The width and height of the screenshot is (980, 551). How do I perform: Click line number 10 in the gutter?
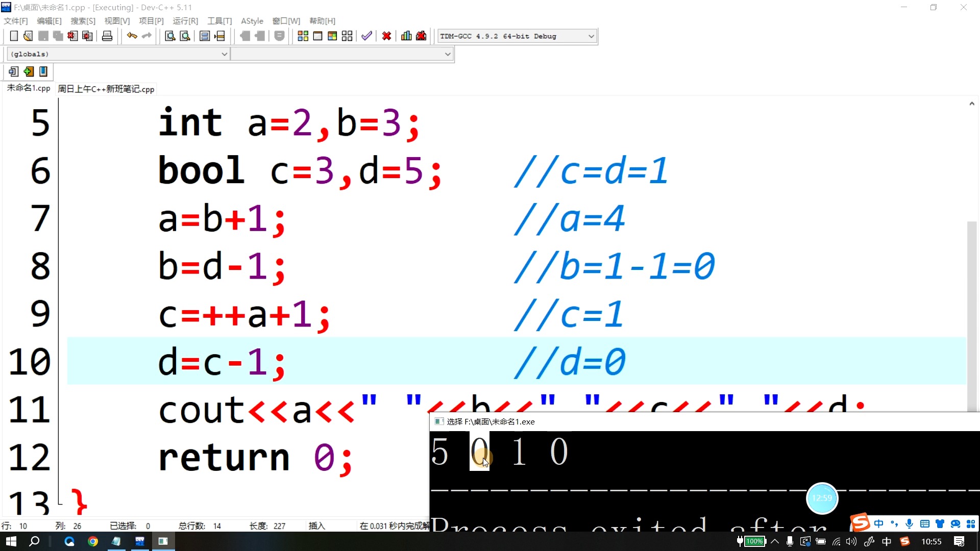30,362
